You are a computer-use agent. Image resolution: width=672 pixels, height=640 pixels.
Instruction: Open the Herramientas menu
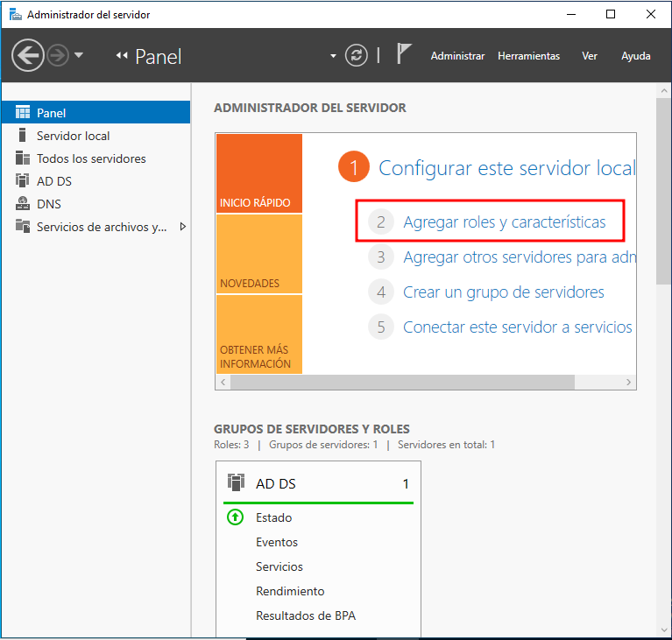click(x=528, y=56)
